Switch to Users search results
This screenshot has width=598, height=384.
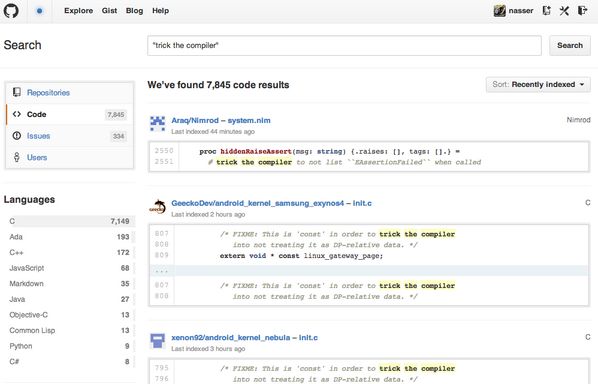click(x=69, y=157)
